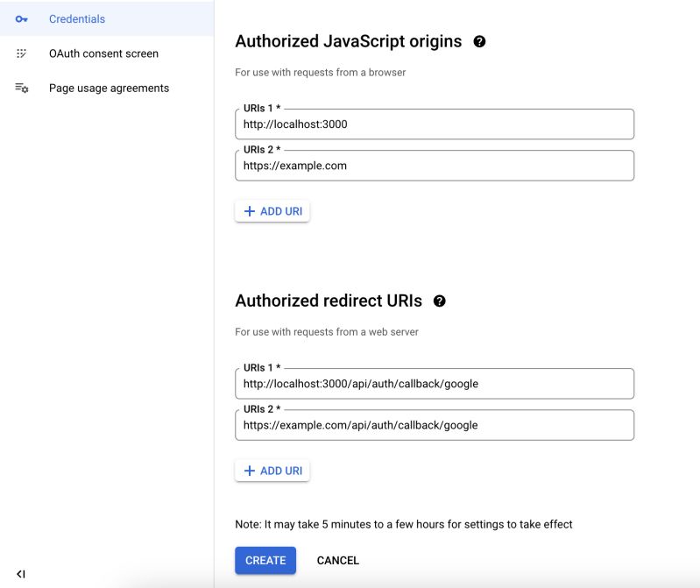This screenshot has width=700, height=588.
Task: Click the Authorized JavaScript origins heading
Action: [x=348, y=41]
